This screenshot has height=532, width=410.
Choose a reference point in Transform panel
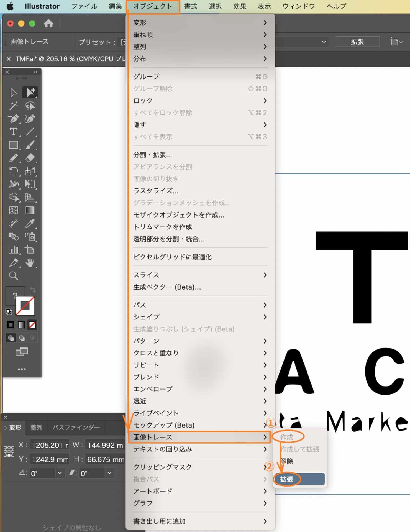coord(9,451)
